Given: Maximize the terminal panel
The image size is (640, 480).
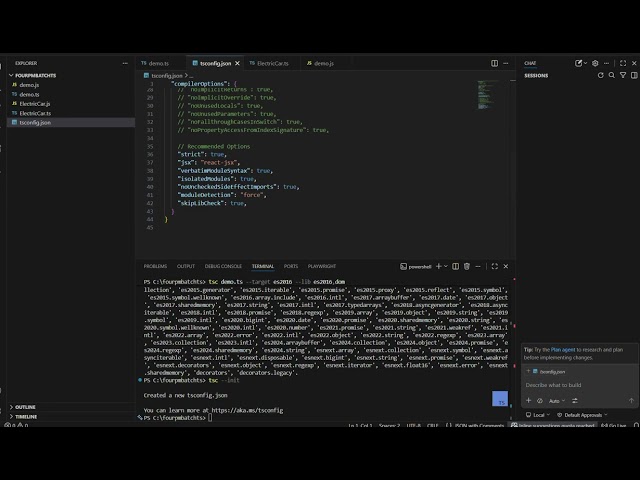Looking at the screenshot, I should 495,266.
